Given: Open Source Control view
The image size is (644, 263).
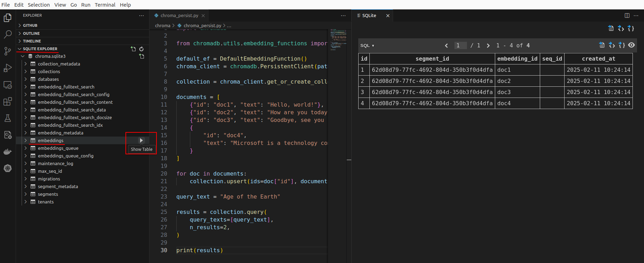Looking at the screenshot, I should [8, 51].
